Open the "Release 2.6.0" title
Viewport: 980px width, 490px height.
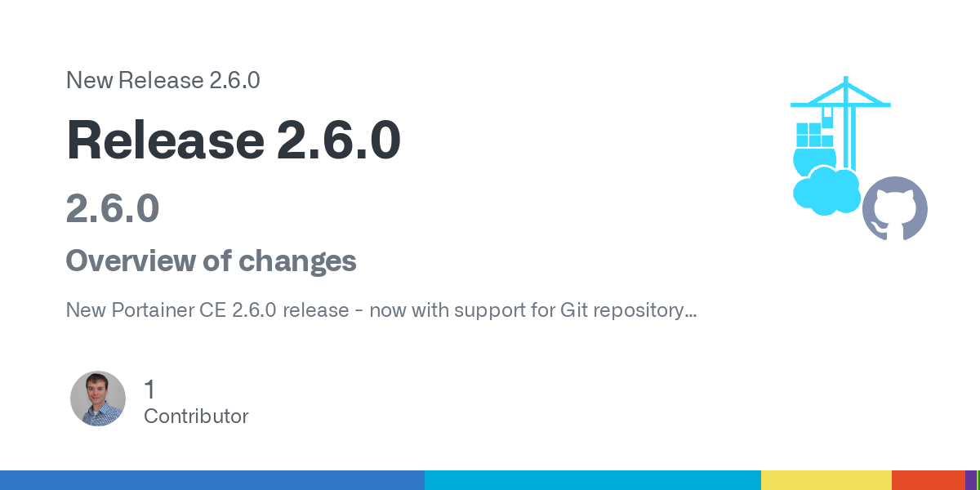coord(234,139)
